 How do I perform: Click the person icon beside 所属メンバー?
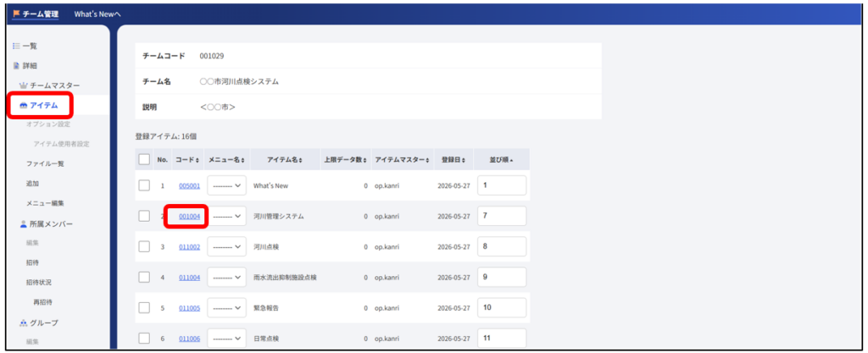tap(23, 223)
